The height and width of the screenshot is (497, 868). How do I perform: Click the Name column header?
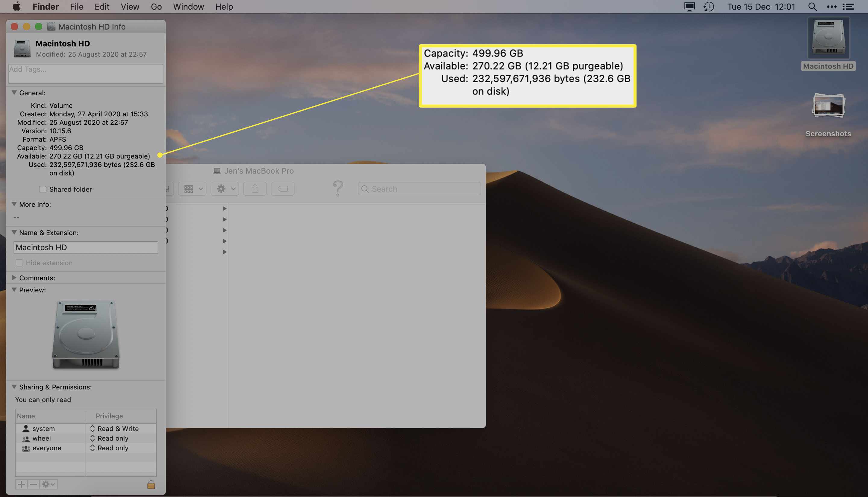(x=51, y=416)
